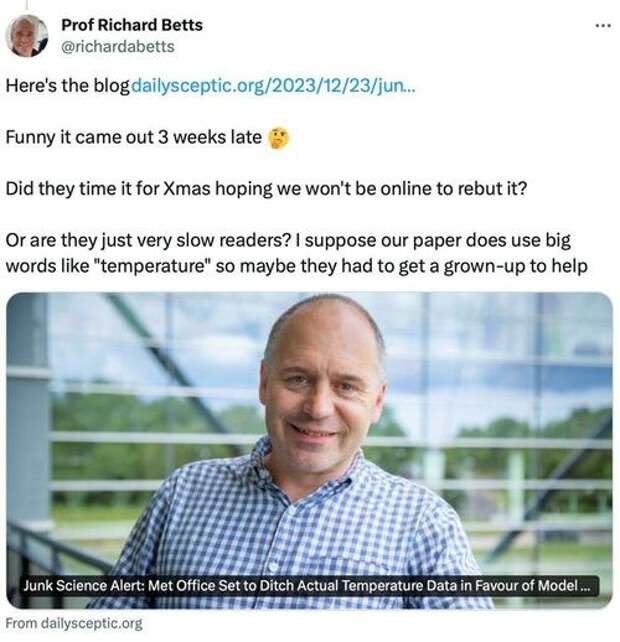Click the "Did they time it for Xmas" sentence
620x642 pixels.
(266, 189)
